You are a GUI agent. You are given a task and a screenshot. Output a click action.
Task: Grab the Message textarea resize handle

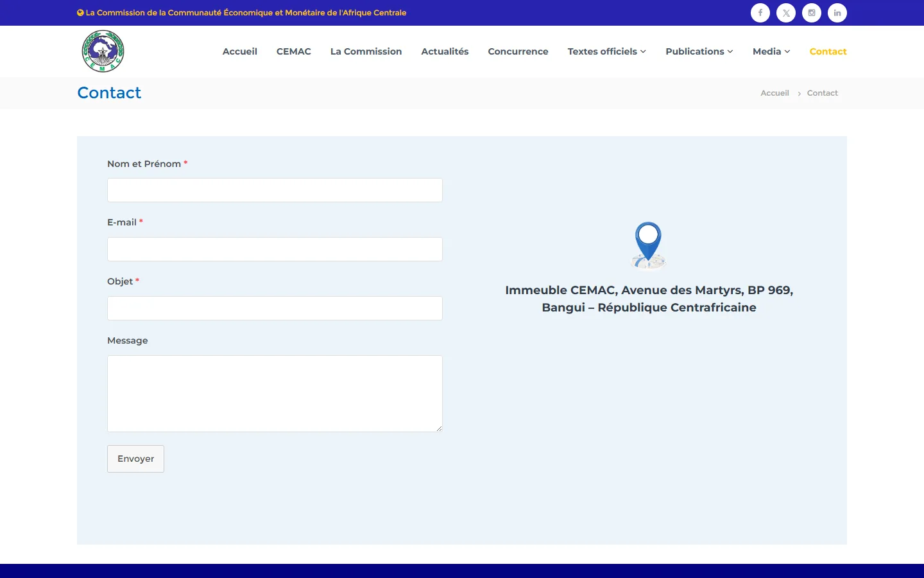439,428
